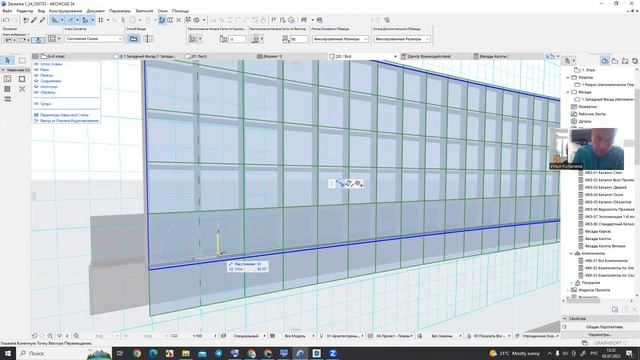Open the Project Map navigator icon
Screen dimensions: 640x360
[x=605, y=61]
